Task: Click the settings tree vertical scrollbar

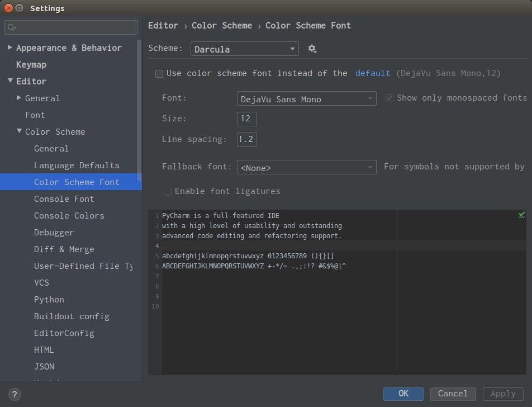Action: point(139,110)
